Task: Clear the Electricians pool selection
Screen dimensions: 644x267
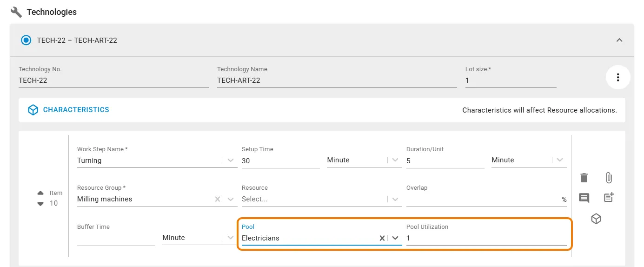Action: [382, 238]
